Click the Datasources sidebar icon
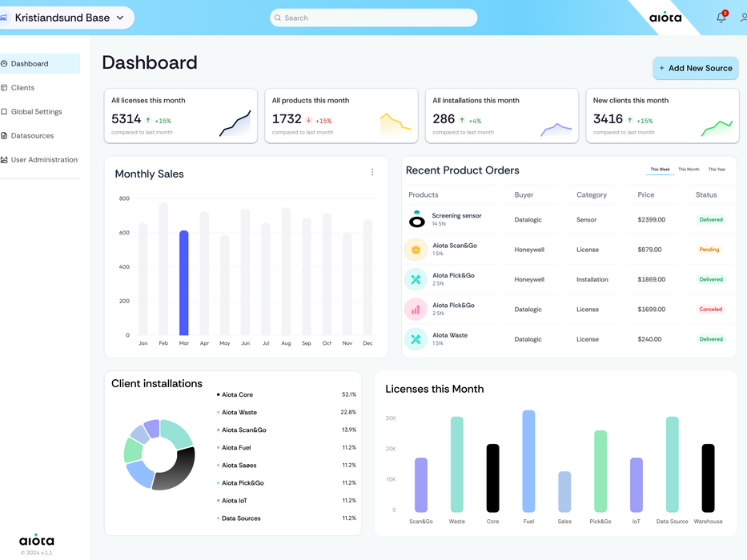Screen dimensions: 747x560 click(4, 136)
